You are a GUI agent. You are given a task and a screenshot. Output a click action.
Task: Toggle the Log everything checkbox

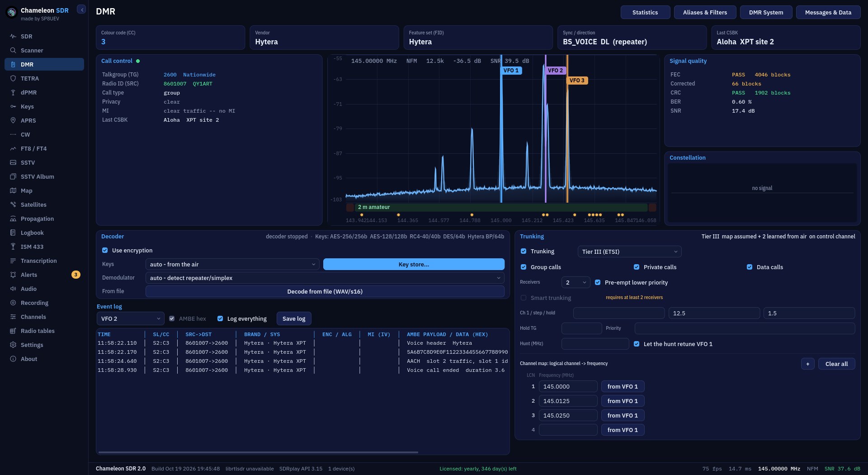tap(220, 318)
